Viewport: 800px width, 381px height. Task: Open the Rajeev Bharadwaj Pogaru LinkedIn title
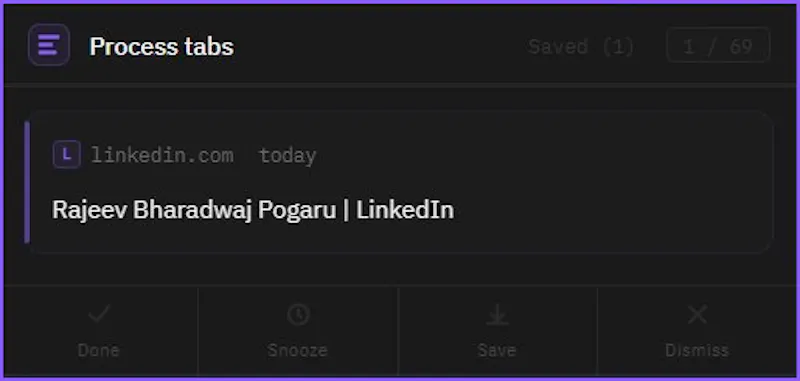click(x=253, y=210)
